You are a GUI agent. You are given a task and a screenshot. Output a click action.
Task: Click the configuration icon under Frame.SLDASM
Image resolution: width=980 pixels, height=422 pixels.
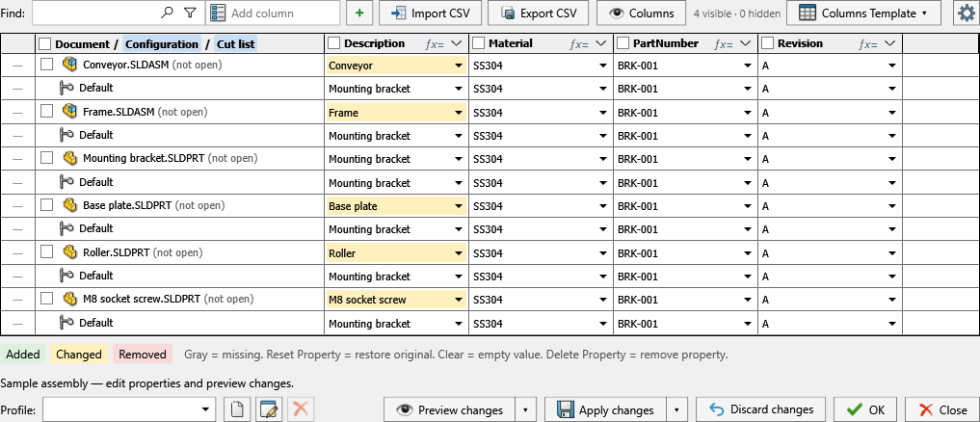point(66,135)
